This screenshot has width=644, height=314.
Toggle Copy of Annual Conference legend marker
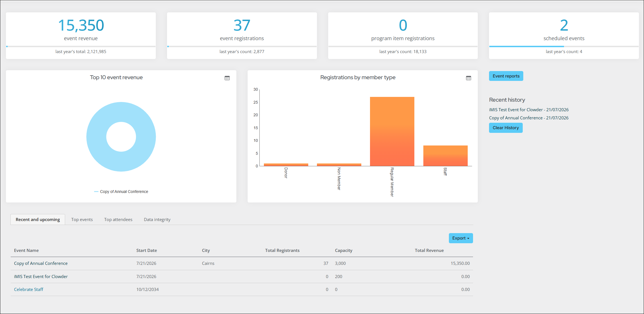pos(96,192)
